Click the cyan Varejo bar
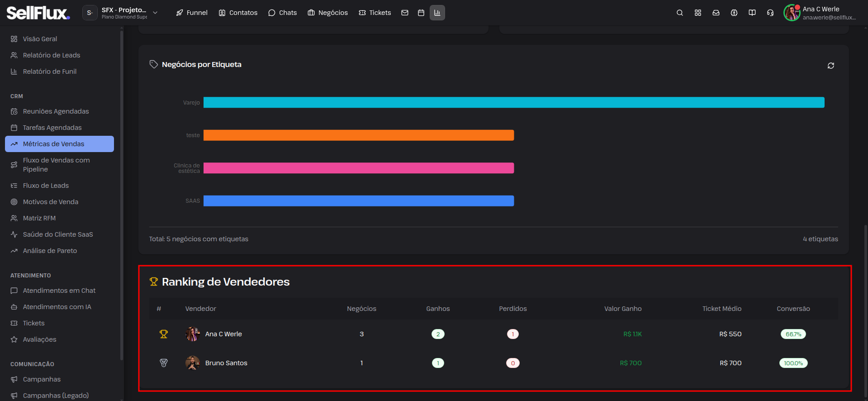 (514, 102)
